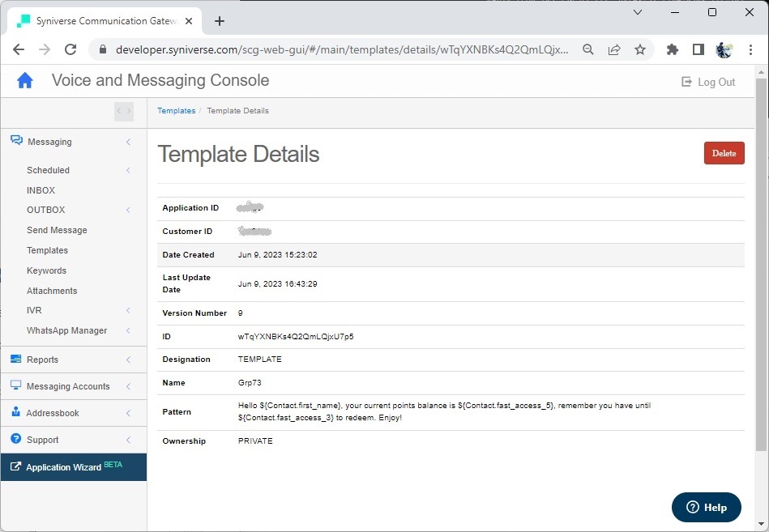This screenshot has width=769, height=532.
Task: Expand the Messaging Accounts chevron
Action: coord(129,386)
